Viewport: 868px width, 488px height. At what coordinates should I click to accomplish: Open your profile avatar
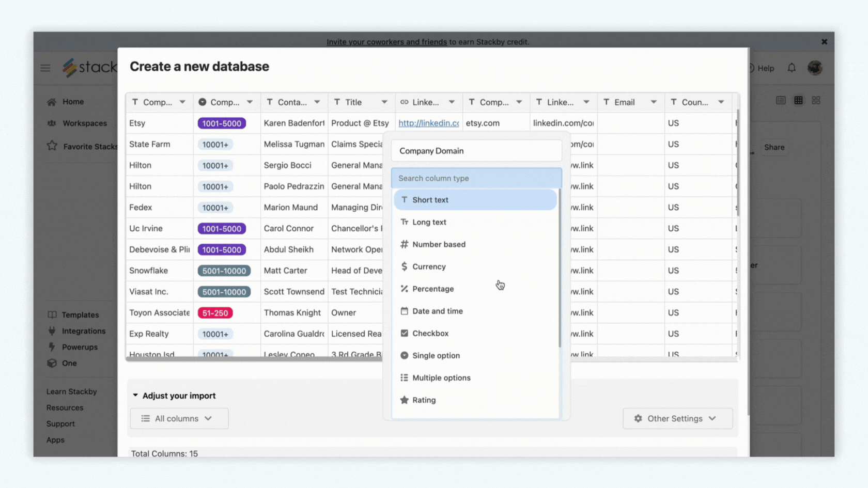click(815, 68)
